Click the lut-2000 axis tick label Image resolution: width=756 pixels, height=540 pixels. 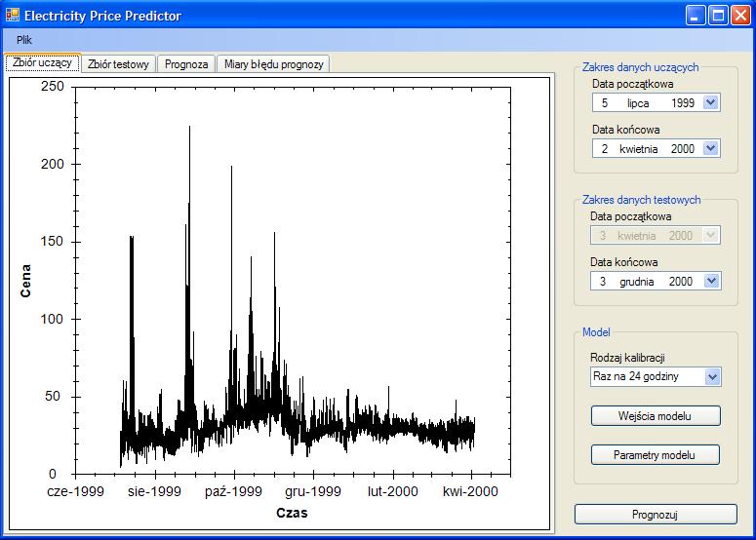(392, 491)
